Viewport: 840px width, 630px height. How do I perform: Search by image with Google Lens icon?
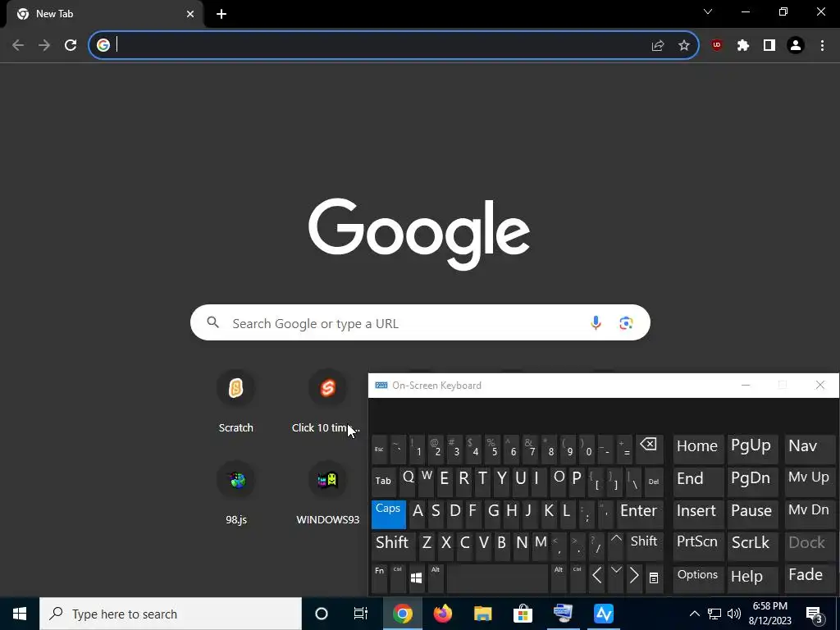[626, 323]
